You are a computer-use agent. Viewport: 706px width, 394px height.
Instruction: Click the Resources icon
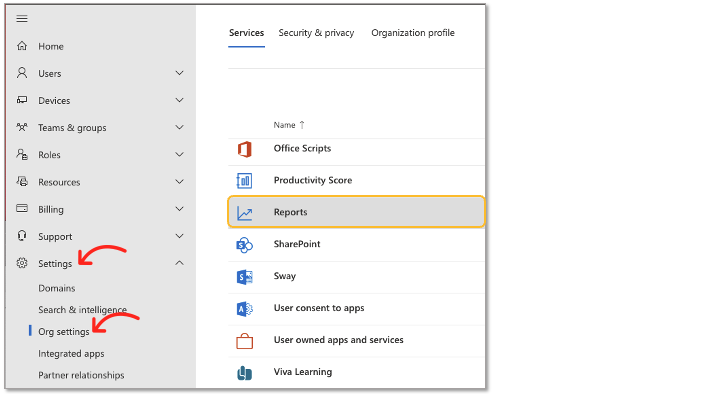pos(22,181)
